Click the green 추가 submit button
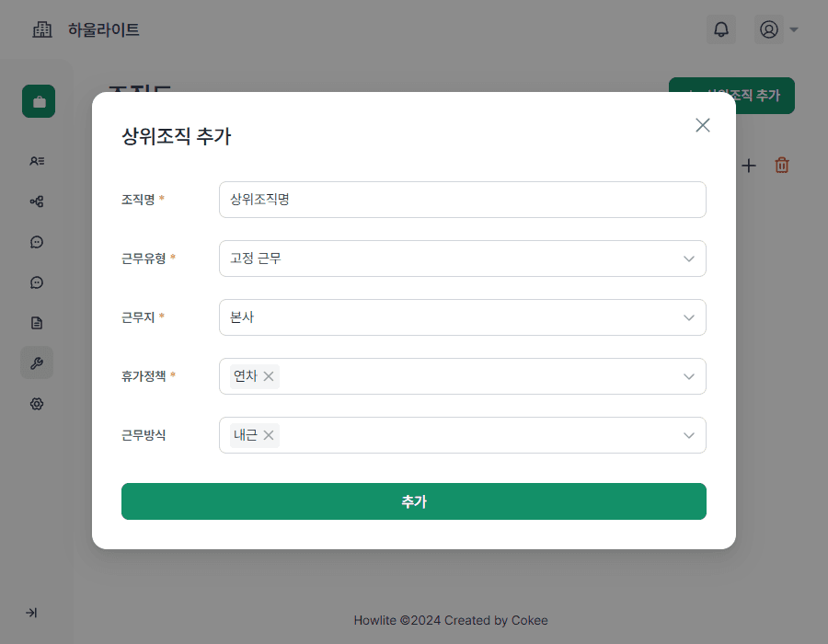 tap(414, 501)
